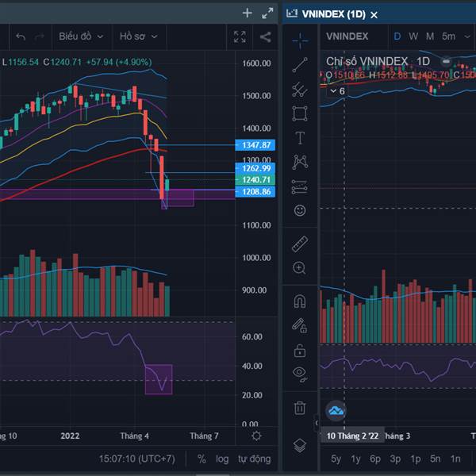Expand the indicator legend showing 6
The image size is (476, 476).
[337, 91]
